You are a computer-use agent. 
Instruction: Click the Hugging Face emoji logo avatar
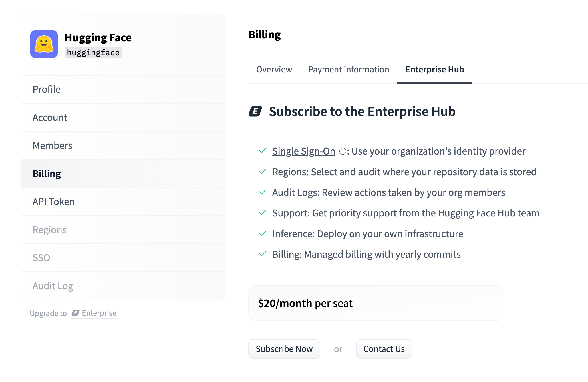[44, 44]
